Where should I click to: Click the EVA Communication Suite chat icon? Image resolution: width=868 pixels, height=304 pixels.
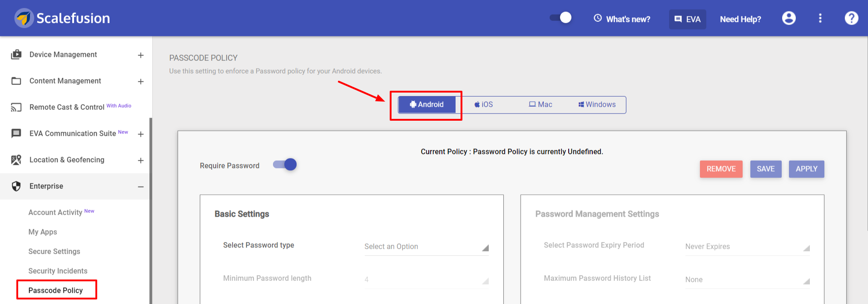pos(16,133)
